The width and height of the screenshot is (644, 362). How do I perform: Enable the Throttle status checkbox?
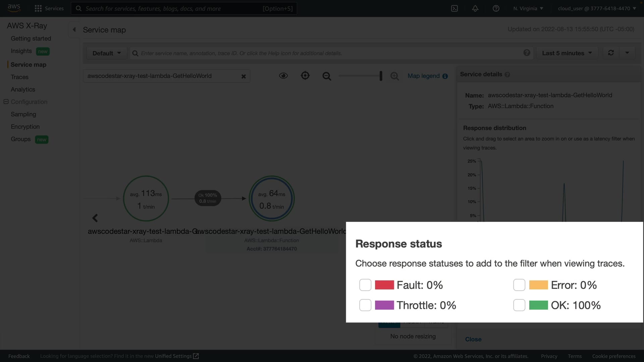pyautogui.click(x=365, y=305)
